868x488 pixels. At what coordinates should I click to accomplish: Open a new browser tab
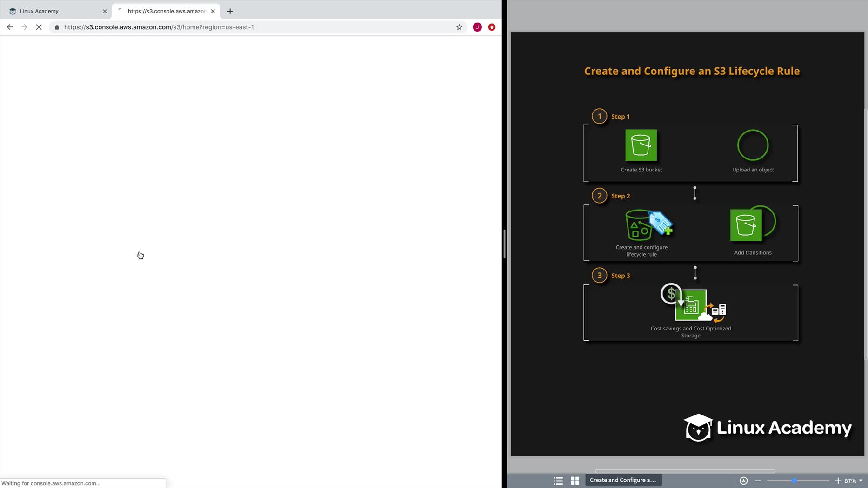coord(230,11)
